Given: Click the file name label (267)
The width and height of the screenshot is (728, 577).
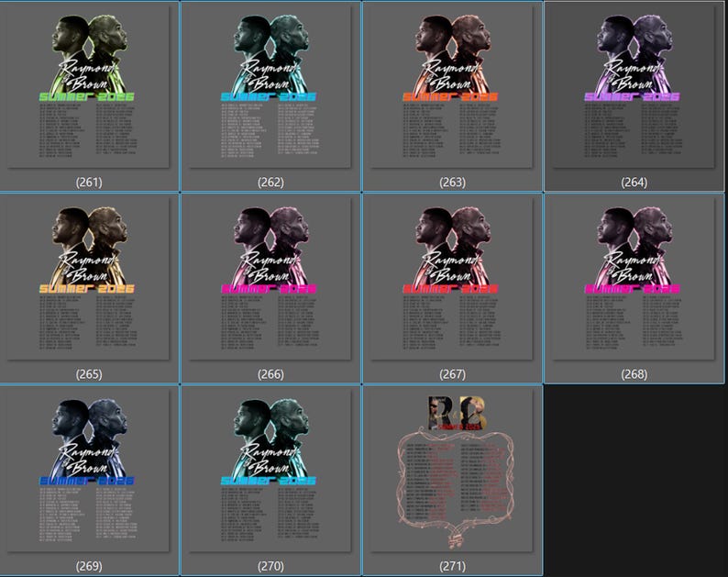Looking at the screenshot, I should tap(452, 374).
